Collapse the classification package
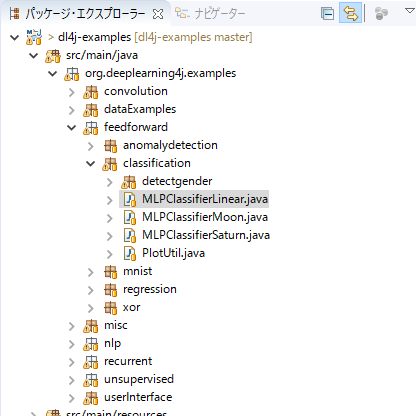416x416 pixels. 91,163
